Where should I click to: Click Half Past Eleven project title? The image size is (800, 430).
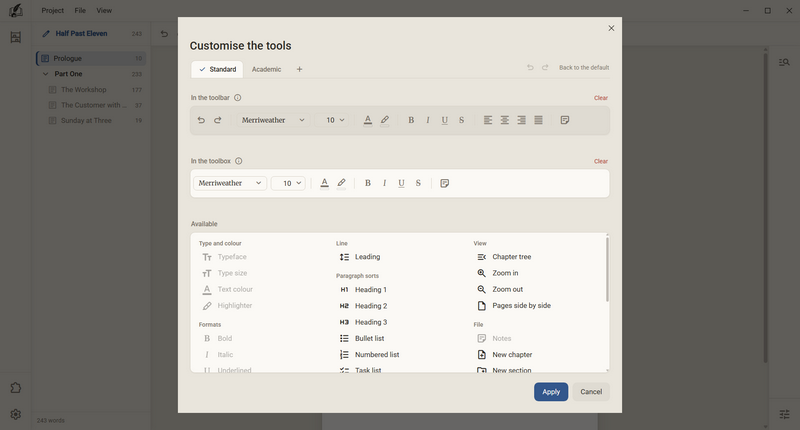point(81,34)
